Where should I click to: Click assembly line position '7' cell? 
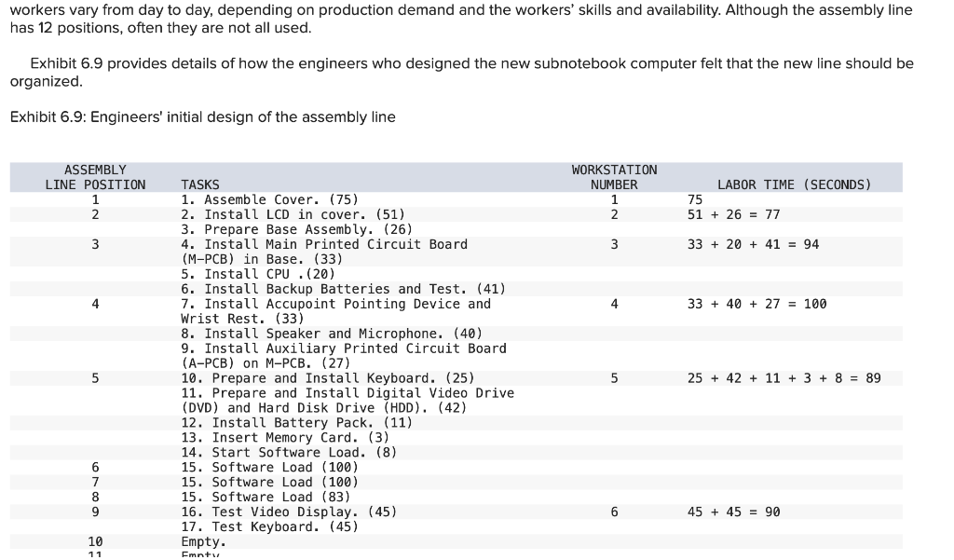coord(96,482)
